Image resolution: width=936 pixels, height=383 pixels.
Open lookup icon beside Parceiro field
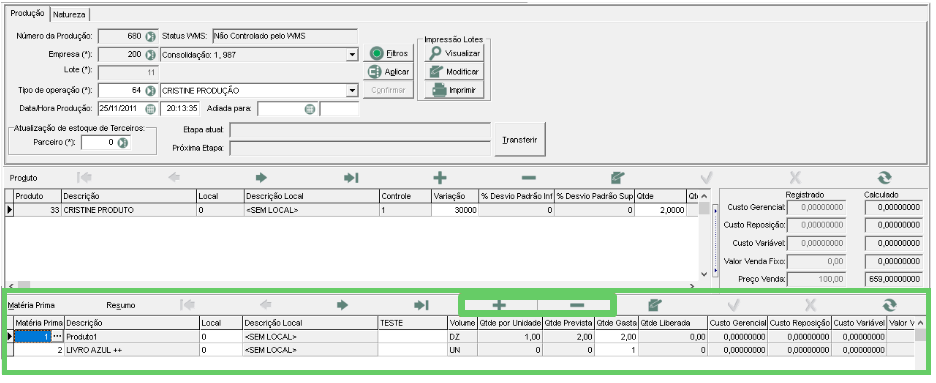(x=122, y=143)
